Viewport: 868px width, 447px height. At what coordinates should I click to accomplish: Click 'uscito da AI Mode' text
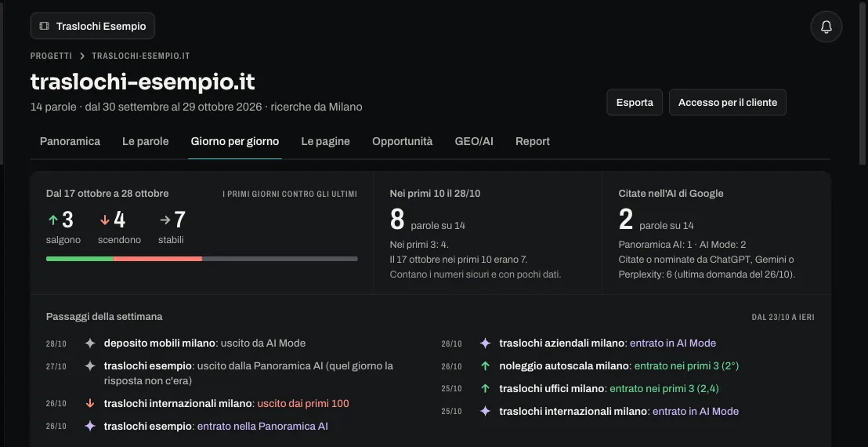click(263, 343)
